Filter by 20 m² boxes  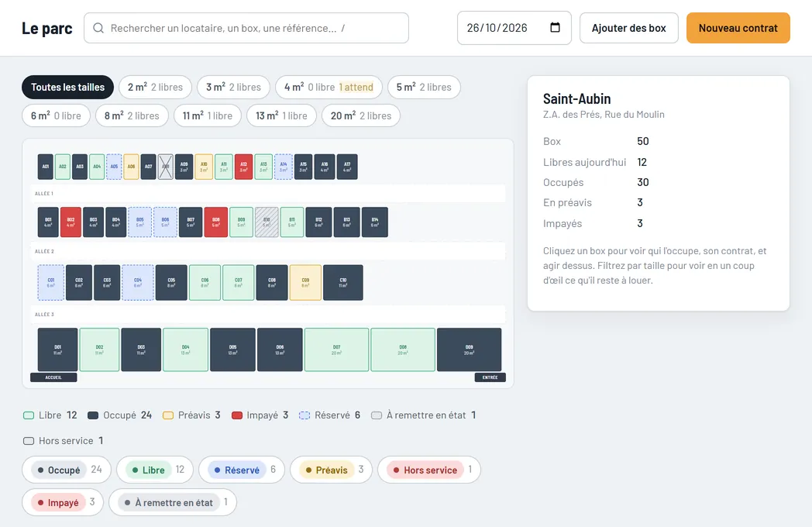(x=361, y=115)
